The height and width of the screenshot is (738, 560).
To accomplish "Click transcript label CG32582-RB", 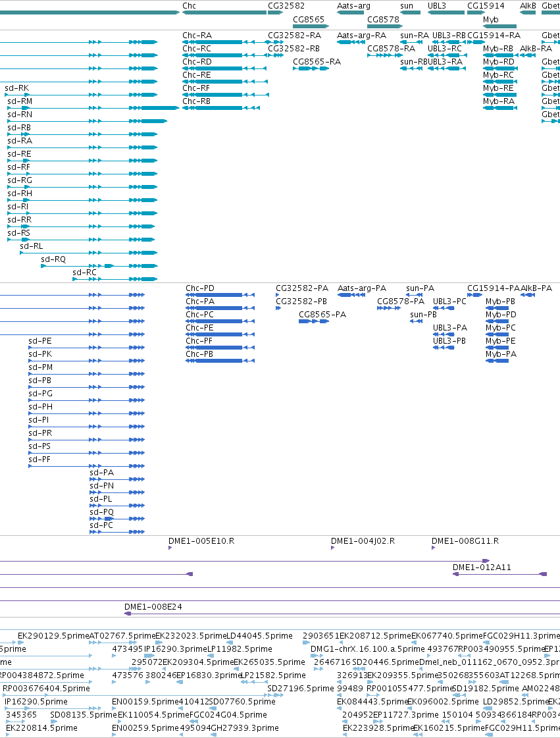I will 293,49.
